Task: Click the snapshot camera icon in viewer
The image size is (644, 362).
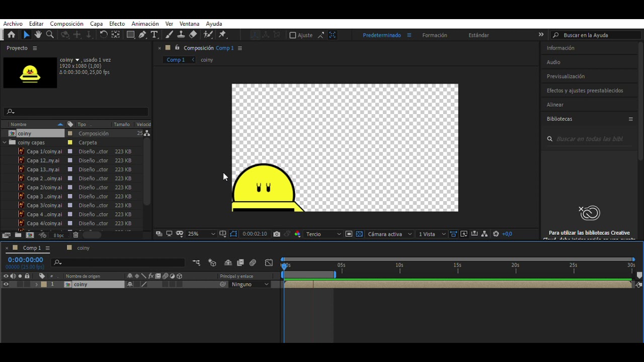Action: coord(277,234)
